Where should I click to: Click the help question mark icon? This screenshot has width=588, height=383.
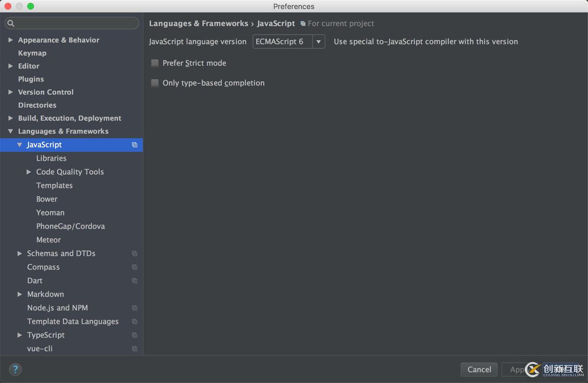15,369
